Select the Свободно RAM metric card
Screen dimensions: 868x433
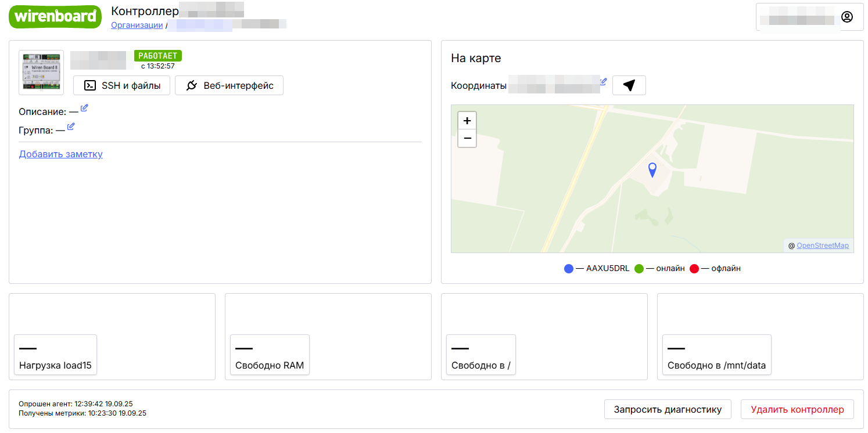[x=270, y=355]
